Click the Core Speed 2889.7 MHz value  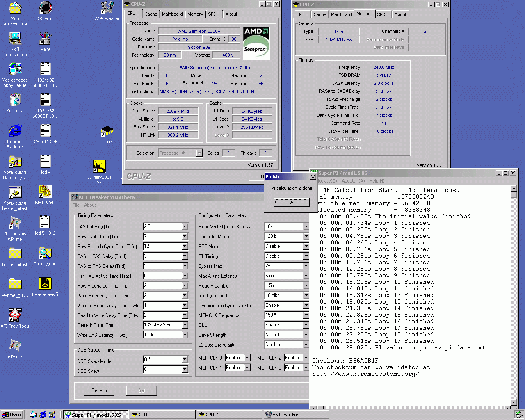pyautogui.click(x=178, y=111)
